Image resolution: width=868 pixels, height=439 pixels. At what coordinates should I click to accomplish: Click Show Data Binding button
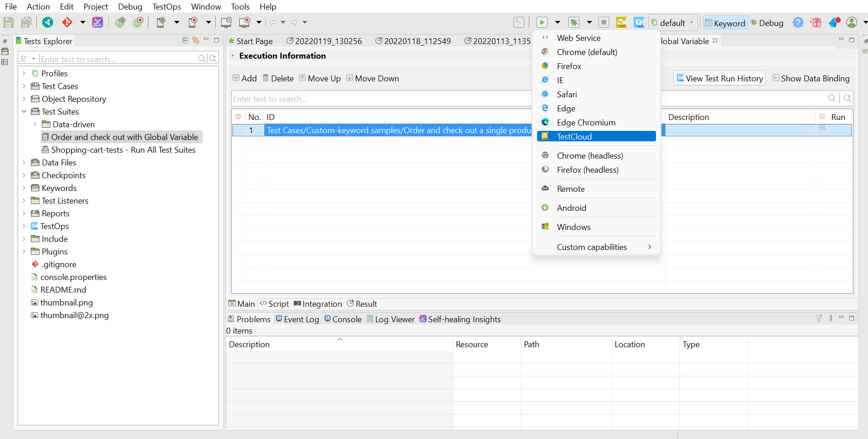811,78
